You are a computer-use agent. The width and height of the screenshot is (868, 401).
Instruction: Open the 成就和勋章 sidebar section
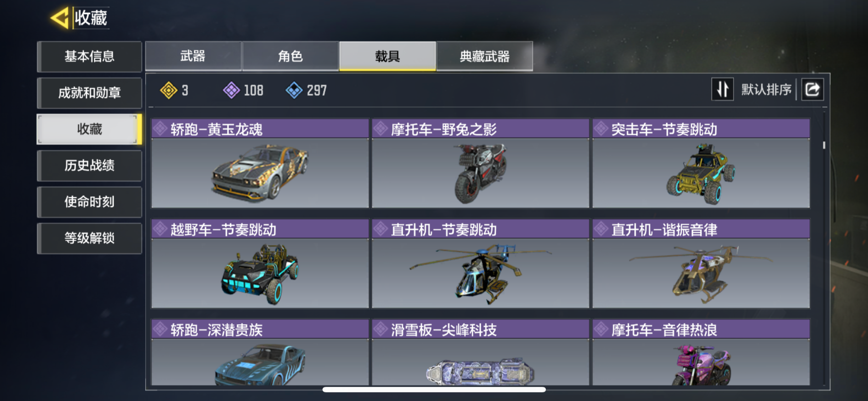[89, 93]
